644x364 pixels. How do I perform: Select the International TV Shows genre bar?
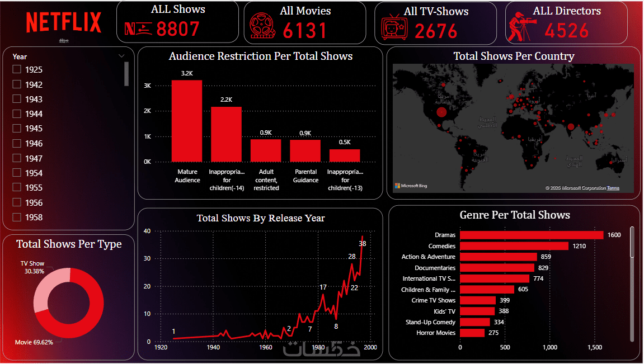pos(495,278)
